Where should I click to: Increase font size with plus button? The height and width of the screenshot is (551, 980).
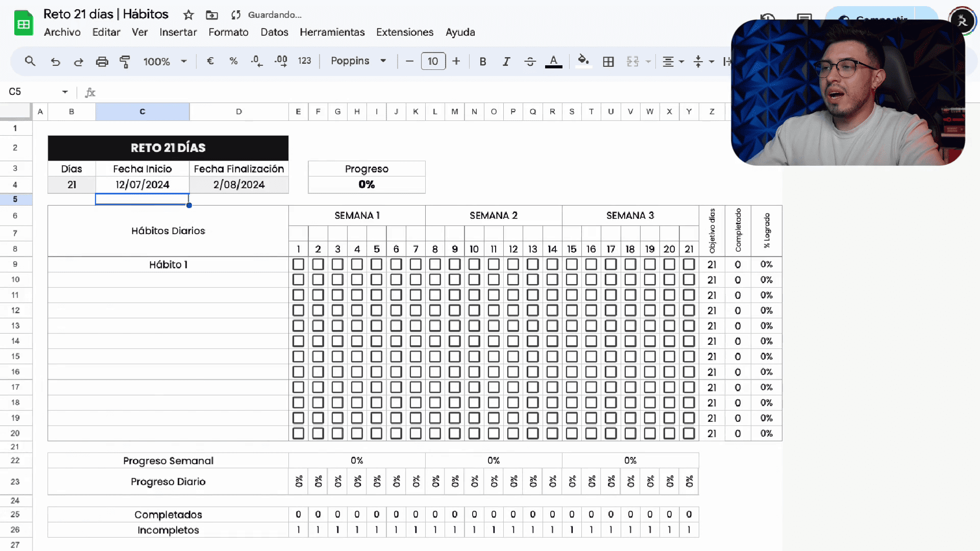click(456, 61)
